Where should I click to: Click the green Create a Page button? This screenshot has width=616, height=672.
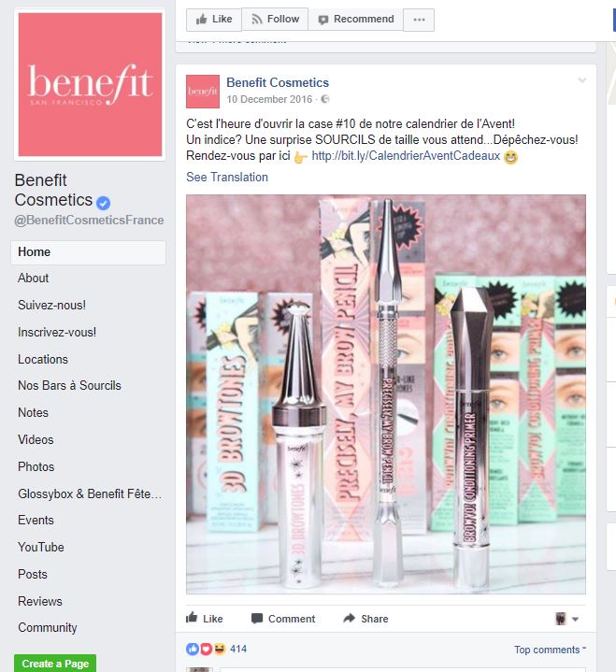pos(55,664)
